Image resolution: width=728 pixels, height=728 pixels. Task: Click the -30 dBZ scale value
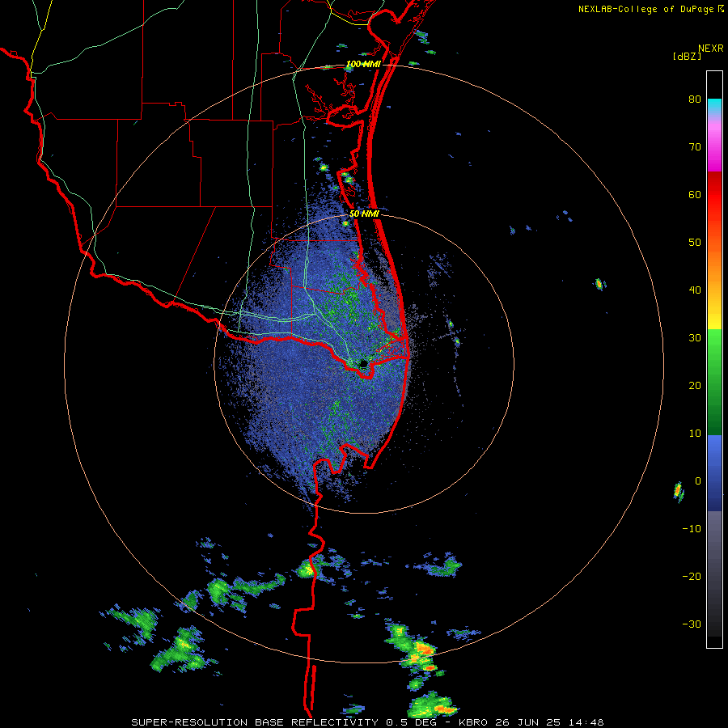coord(692,624)
